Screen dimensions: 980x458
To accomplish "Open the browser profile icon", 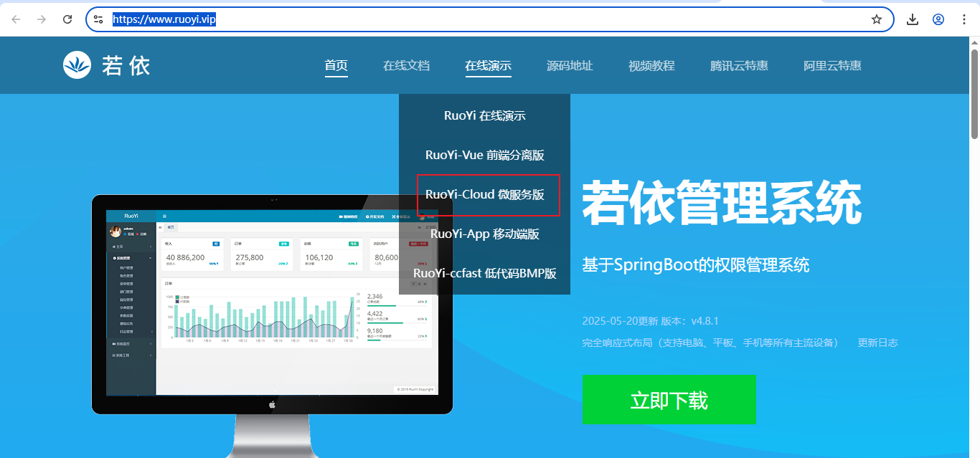I will [938, 19].
